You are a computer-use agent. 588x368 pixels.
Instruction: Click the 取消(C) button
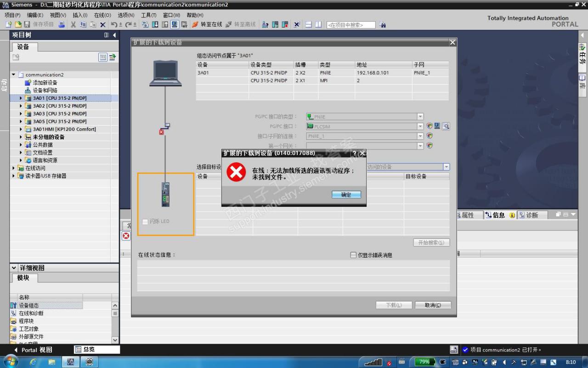[x=433, y=305]
